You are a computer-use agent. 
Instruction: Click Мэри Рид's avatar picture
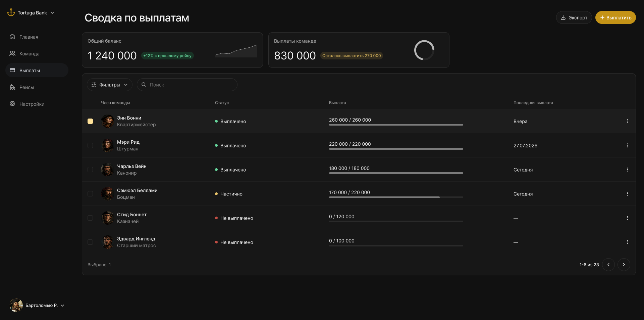tap(108, 145)
